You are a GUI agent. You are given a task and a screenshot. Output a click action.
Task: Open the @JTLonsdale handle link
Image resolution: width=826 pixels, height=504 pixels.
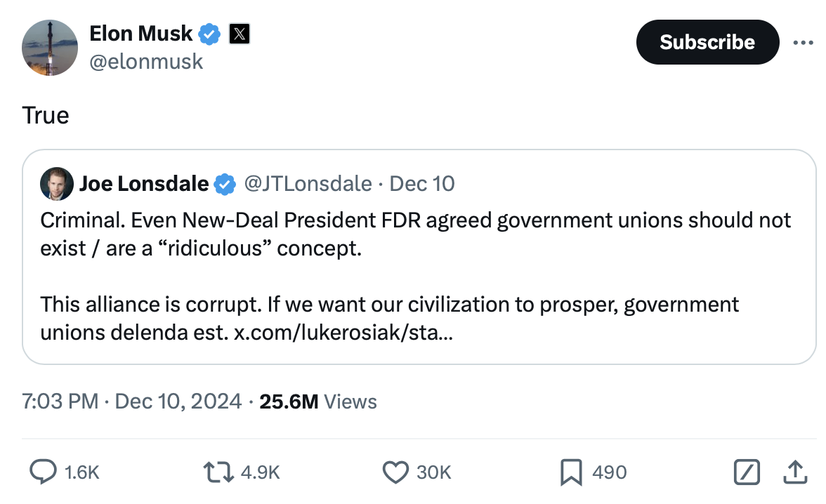(308, 184)
